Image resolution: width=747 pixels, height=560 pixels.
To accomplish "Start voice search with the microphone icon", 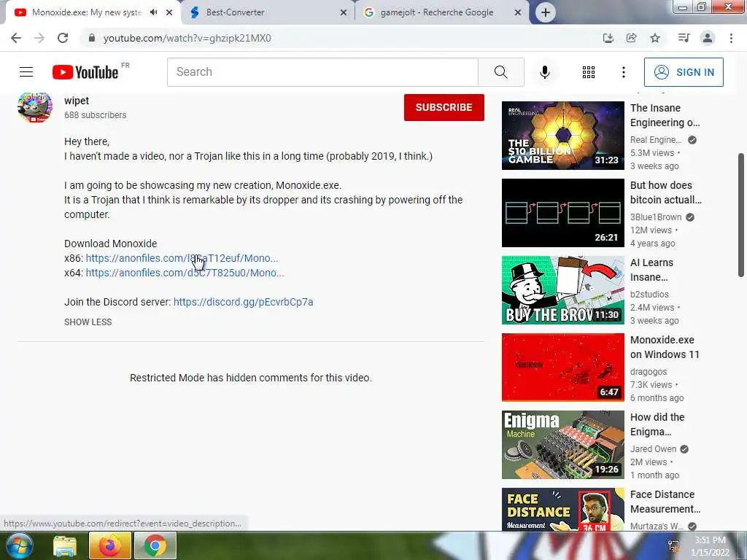I will [x=545, y=72].
